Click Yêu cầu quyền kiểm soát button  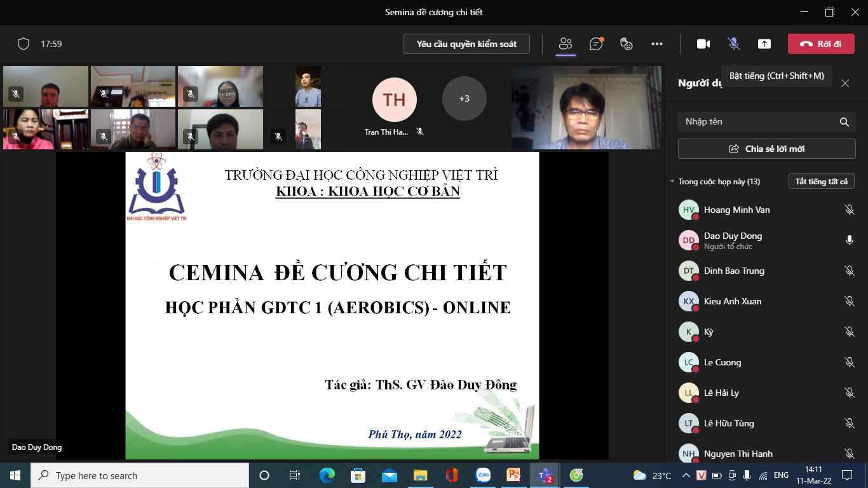click(466, 44)
